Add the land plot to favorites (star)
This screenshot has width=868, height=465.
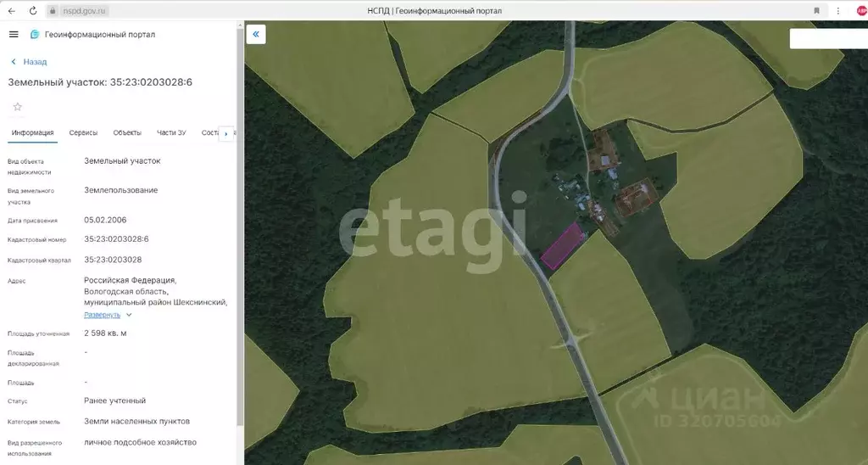17,107
